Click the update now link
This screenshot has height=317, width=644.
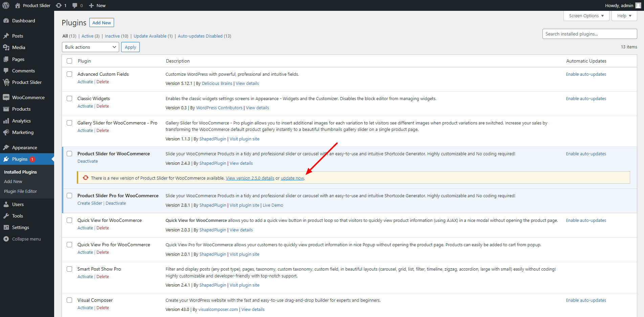pyautogui.click(x=292, y=178)
